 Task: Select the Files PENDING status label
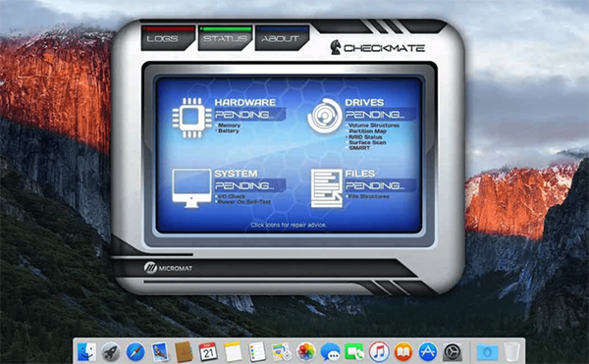(x=381, y=185)
